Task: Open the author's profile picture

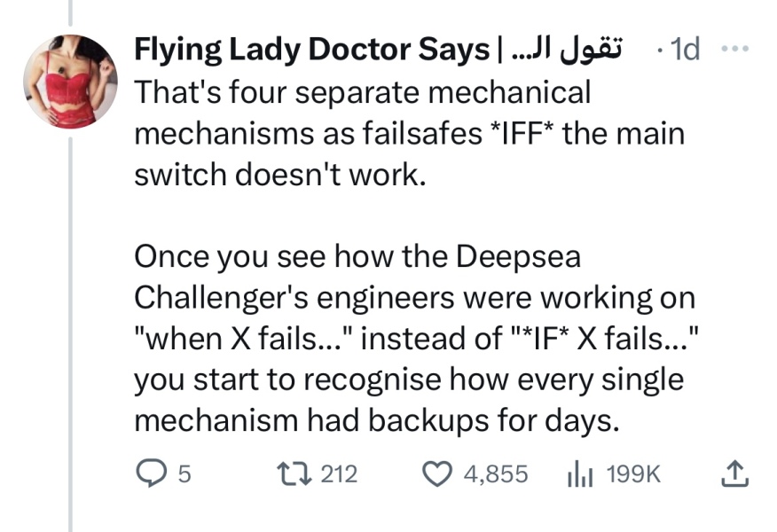Action: coord(70,82)
